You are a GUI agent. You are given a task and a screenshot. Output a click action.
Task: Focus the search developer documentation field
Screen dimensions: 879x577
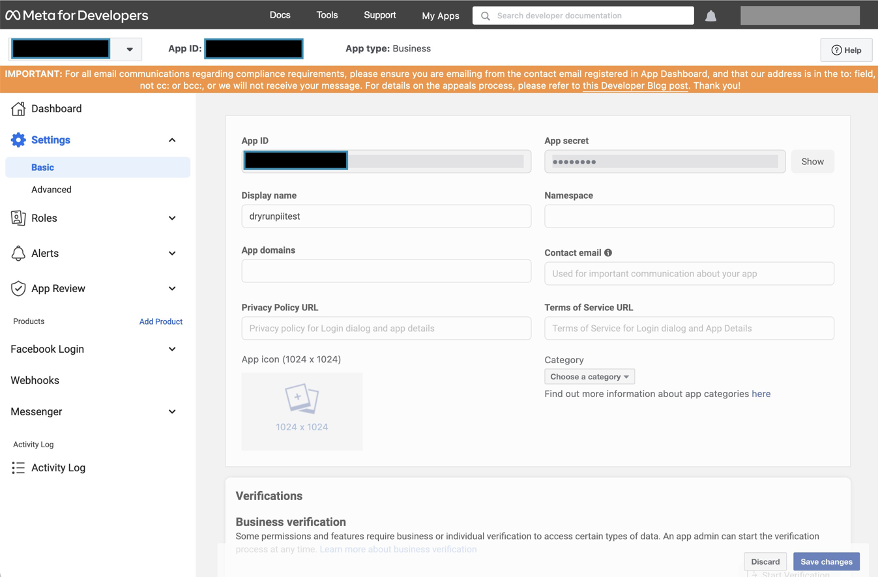click(x=583, y=16)
